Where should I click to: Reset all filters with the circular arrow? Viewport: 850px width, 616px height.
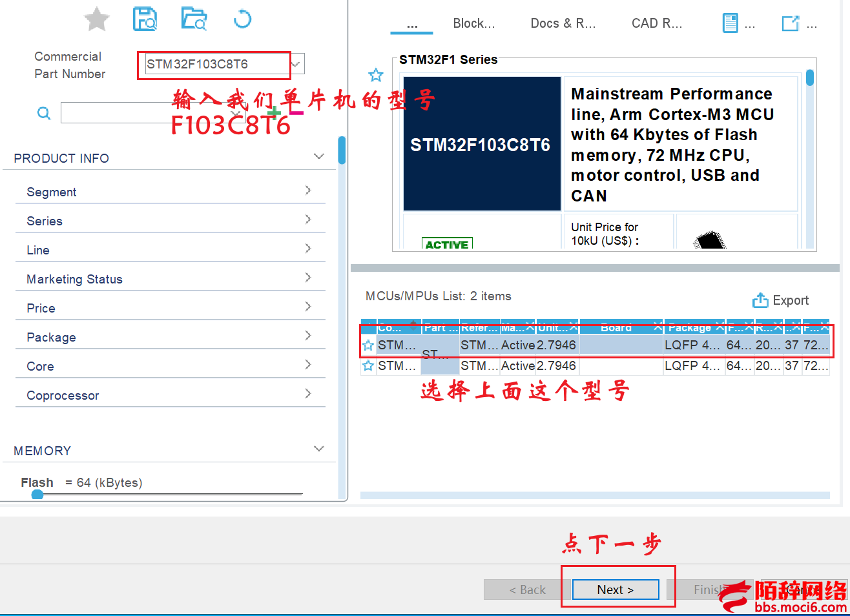click(x=242, y=19)
